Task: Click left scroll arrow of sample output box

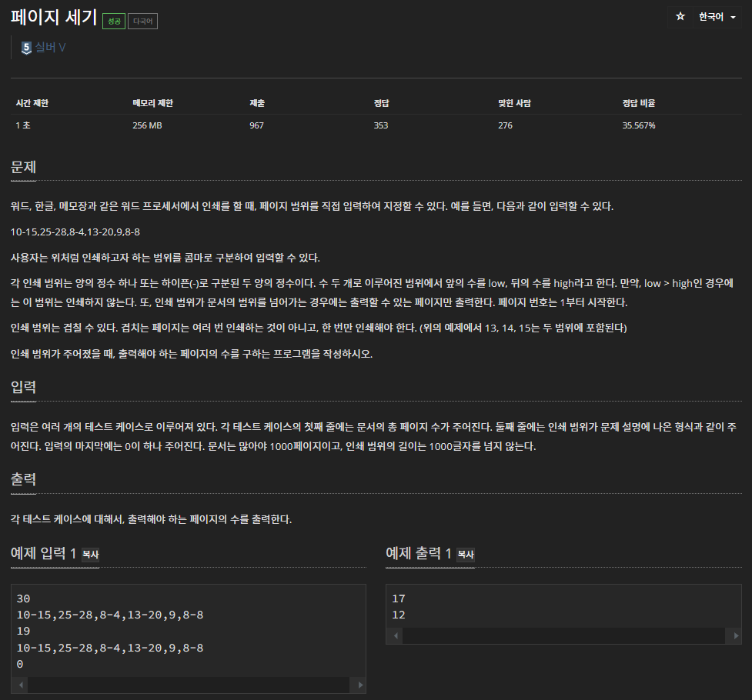Action: (x=395, y=635)
